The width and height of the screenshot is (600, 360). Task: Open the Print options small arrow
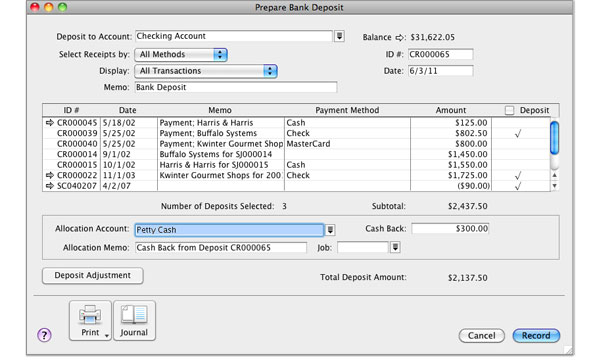tap(107, 336)
